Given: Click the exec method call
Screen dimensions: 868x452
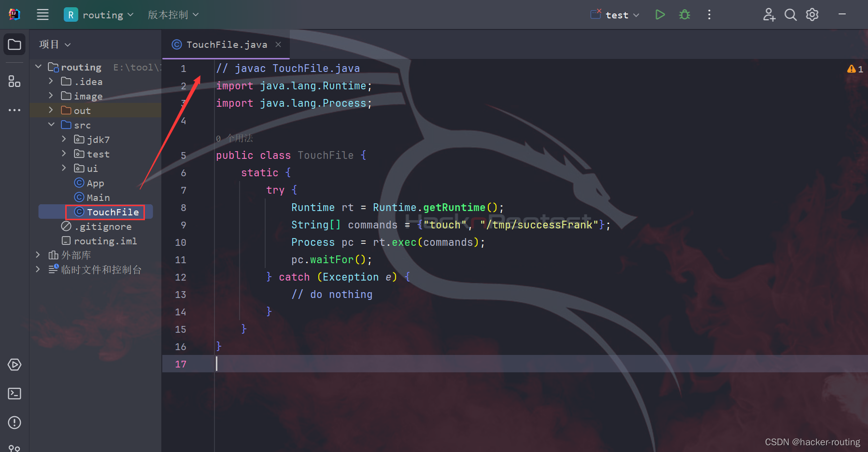Looking at the screenshot, I should (x=404, y=242).
